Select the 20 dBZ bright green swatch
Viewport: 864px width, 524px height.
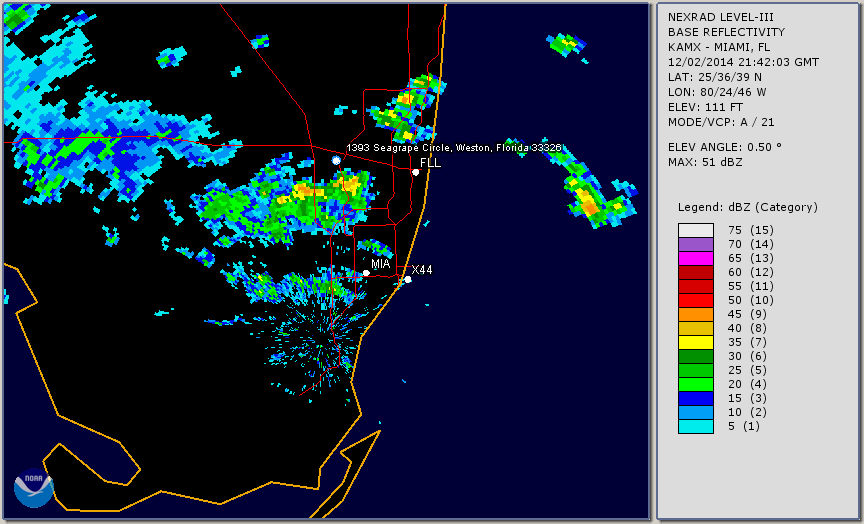click(x=696, y=385)
